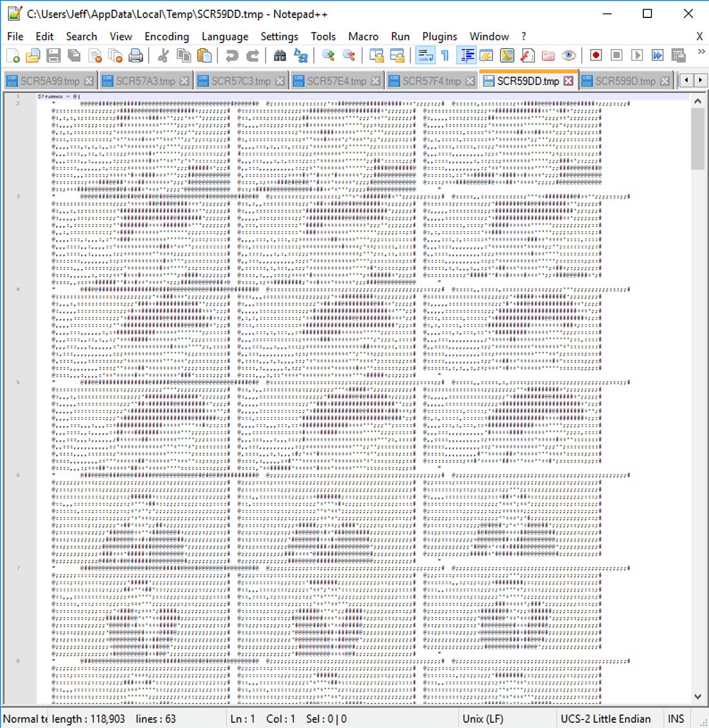The width and height of the screenshot is (709, 728).
Task: Open the Tools menu
Action: click(323, 36)
